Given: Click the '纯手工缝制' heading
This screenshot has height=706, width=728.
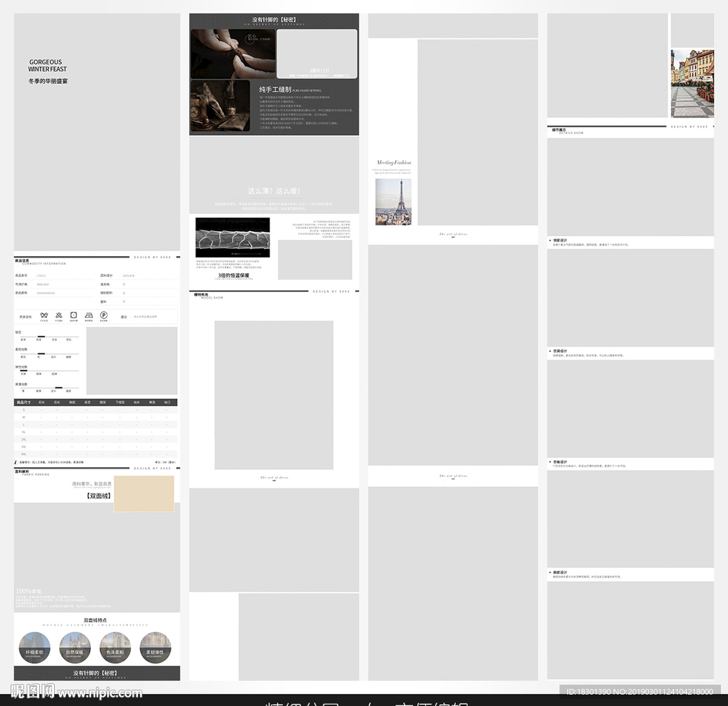Looking at the screenshot, I should click(275, 89).
